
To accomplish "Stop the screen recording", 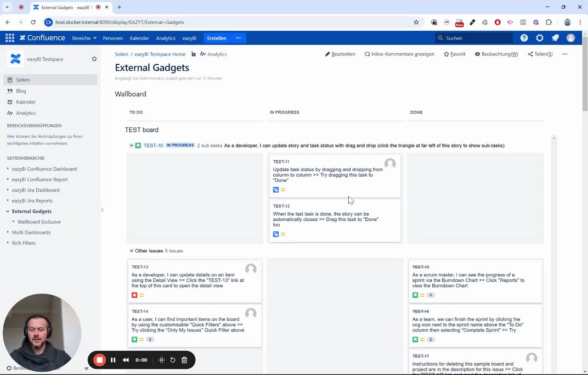I will click(x=99, y=360).
